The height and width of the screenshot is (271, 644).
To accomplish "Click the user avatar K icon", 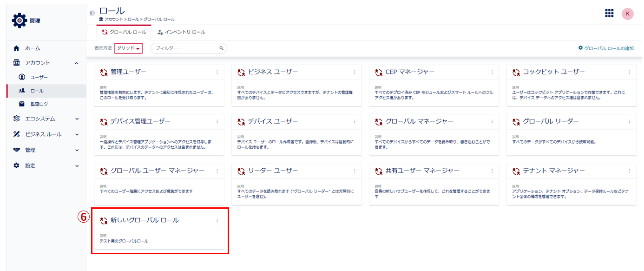I will (x=627, y=13).
